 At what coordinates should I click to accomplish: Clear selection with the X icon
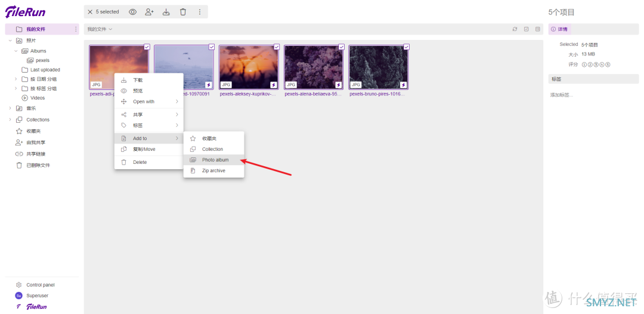pos(90,12)
